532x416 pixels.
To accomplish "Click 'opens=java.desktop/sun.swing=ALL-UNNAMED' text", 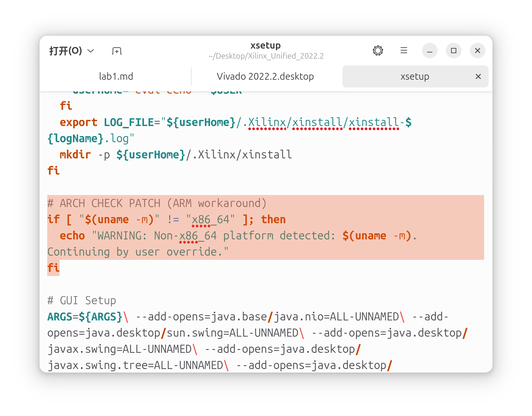I will [173, 333].
